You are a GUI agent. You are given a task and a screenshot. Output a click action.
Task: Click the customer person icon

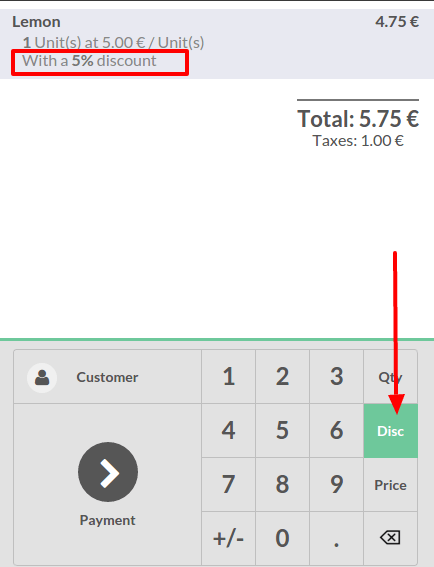pos(42,378)
